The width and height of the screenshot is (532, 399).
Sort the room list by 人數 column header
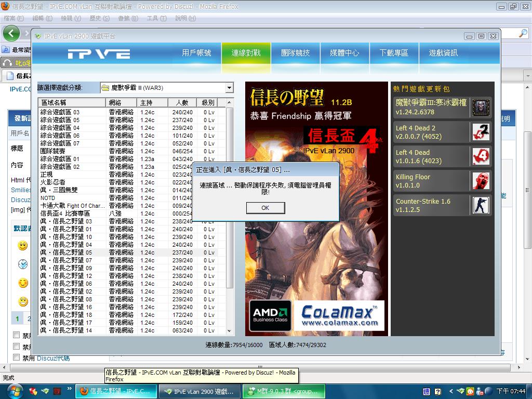pyautogui.click(x=182, y=102)
